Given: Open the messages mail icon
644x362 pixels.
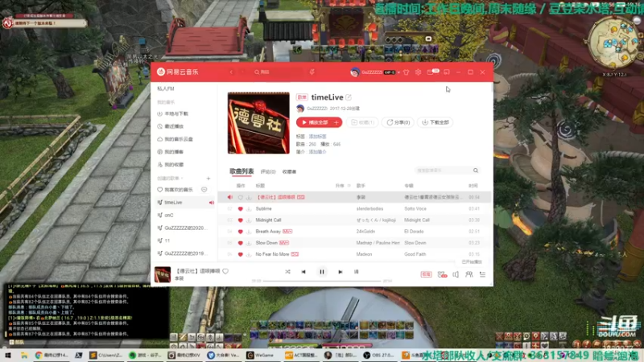Looking at the screenshot, I should click(430, 72).
